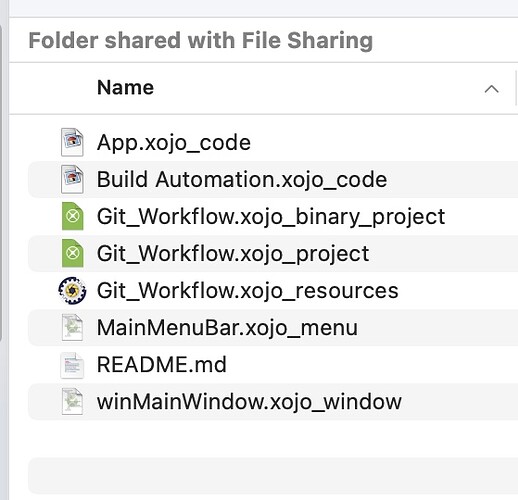Pick Git_Workflow.xojo_resources from the list
The width and height of the screenshot is (518, 500).
tap(247, 291)
